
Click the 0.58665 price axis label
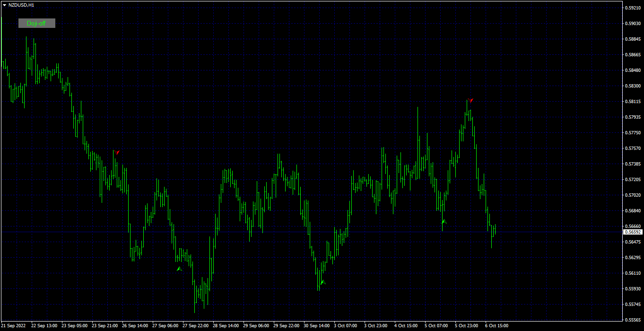(634, 55)
